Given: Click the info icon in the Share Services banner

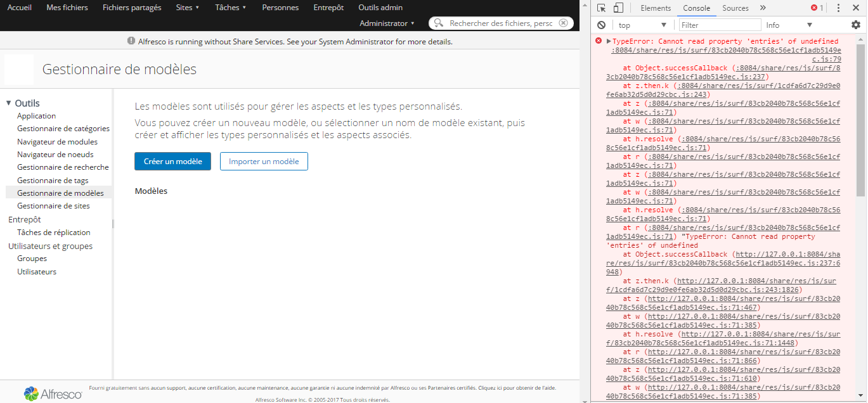Looking at the screenshot, I should click(x=131, y=41).
